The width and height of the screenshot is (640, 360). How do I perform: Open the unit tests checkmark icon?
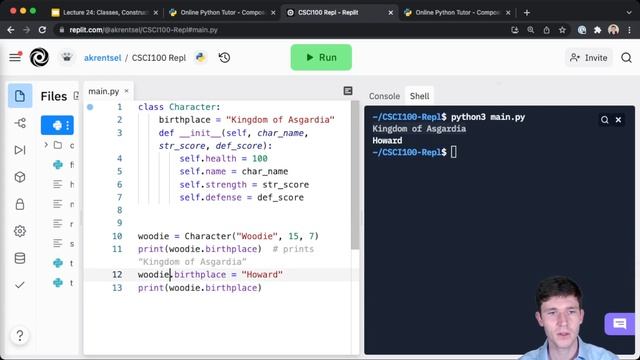click(x=20, y=285)
